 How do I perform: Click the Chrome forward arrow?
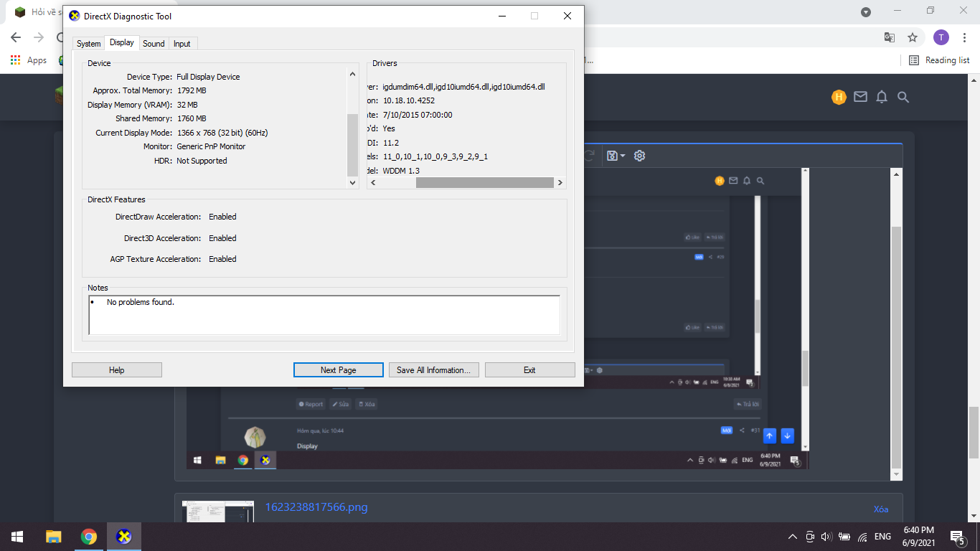[x=39, y=37]
